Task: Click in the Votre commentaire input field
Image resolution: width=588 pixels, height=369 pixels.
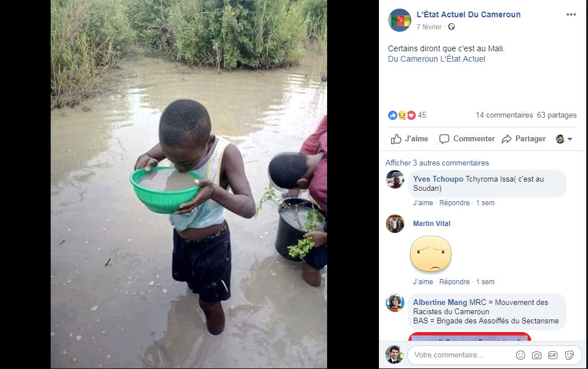Action: pos(461,355)
